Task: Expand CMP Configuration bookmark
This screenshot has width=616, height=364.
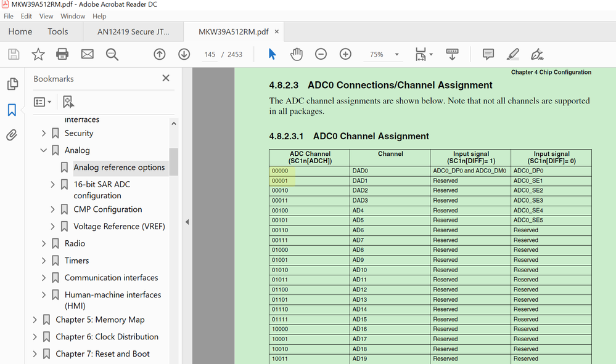Action: 52,209
